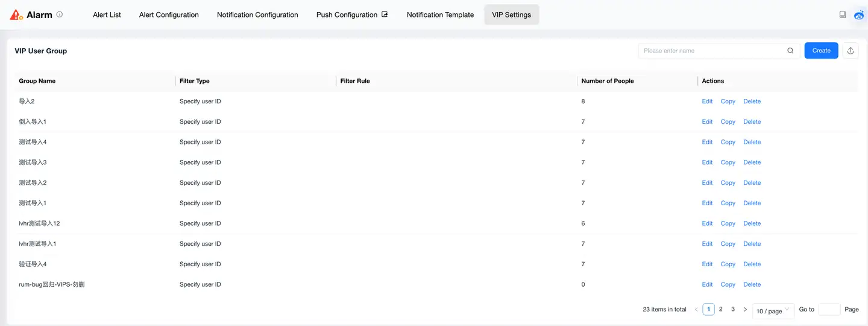Viewport: 868px width, 326px height.
Task: Edit the 导入2 group
Action: [707, 101]
